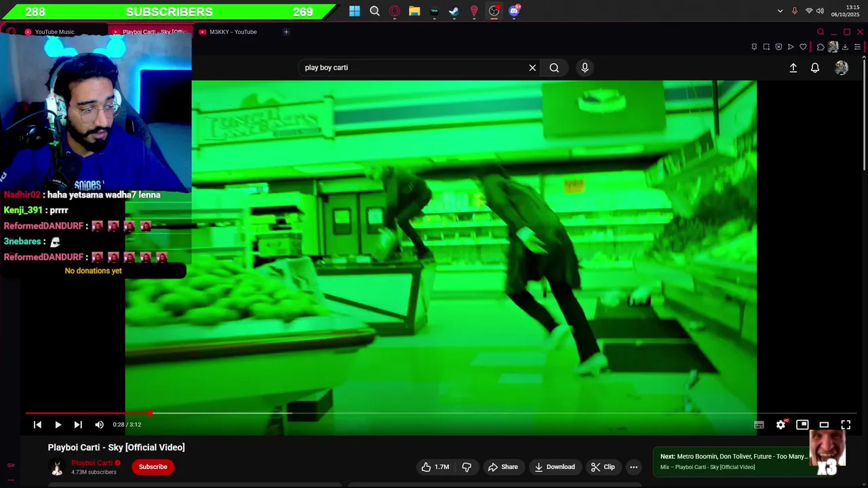Screen dimensions: 868x488
Task: Open Steam from the taskbar
Action: [454, 11]
